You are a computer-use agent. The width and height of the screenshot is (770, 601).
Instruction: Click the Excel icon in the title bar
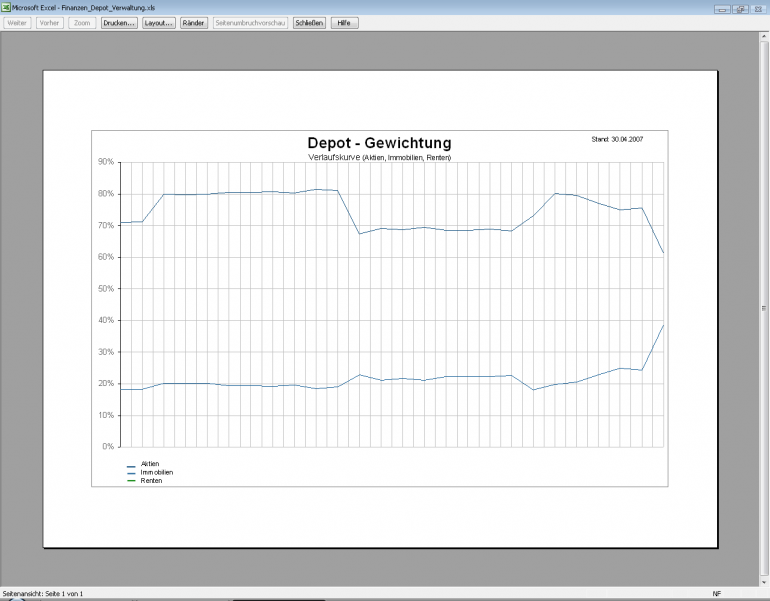6,7
